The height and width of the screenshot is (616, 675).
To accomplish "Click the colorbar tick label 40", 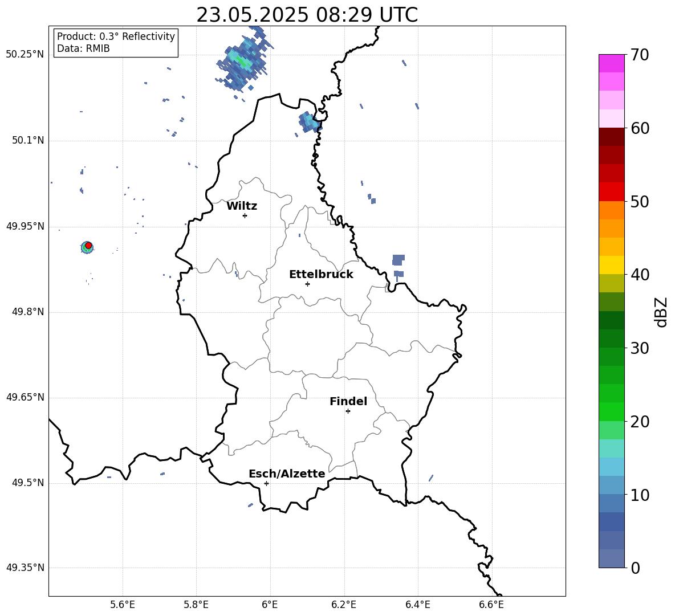I will (x=640, y=275).
